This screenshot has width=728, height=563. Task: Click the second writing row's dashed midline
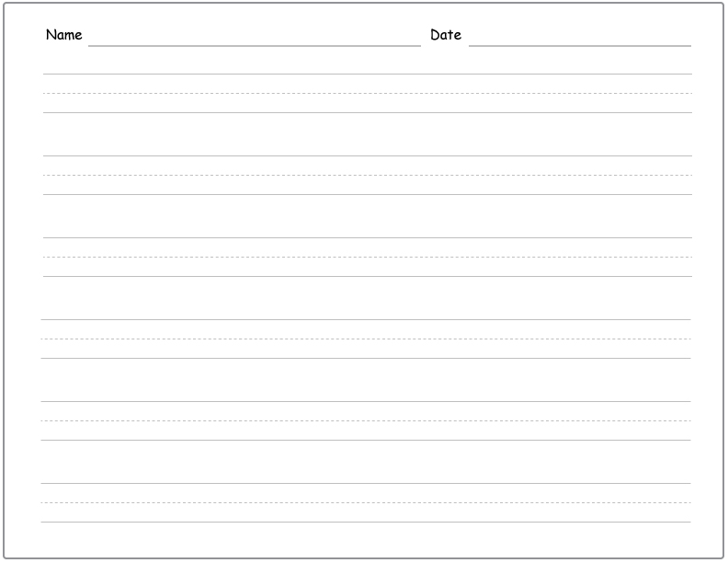tap(368, 175)
